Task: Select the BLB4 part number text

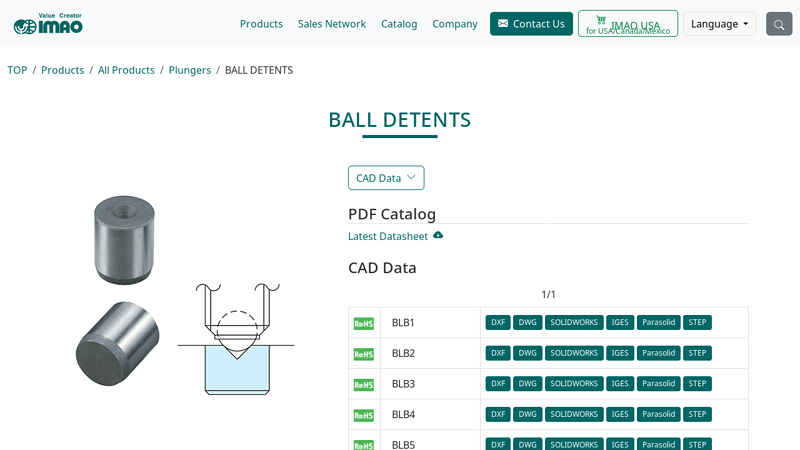Action: click(x=403, y=414)
